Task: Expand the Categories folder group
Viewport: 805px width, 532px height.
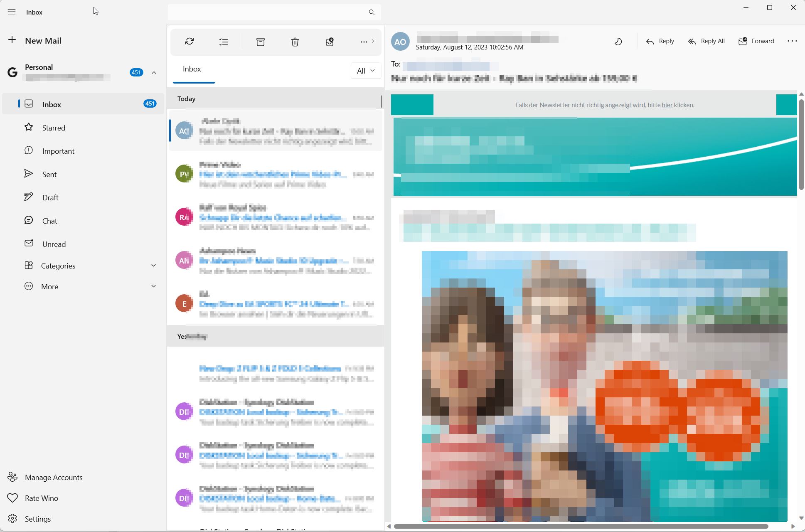Action: pyautogui.click(x=153, y=266)
